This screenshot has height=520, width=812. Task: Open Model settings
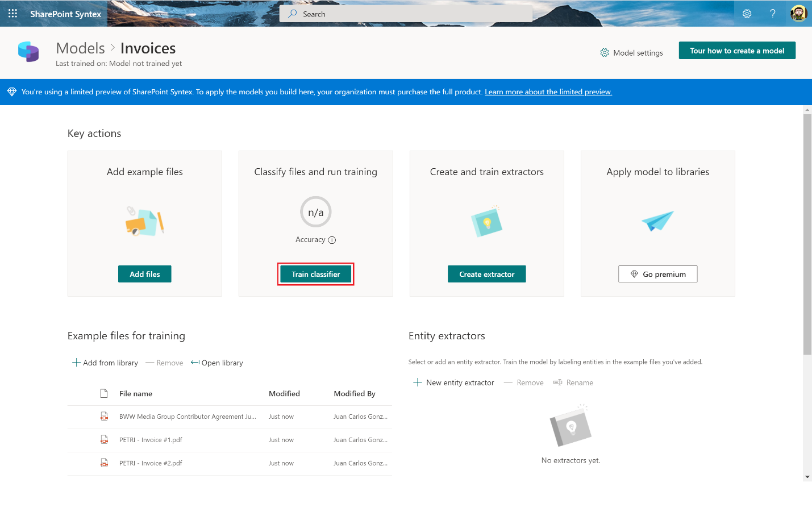pos(631,53)
